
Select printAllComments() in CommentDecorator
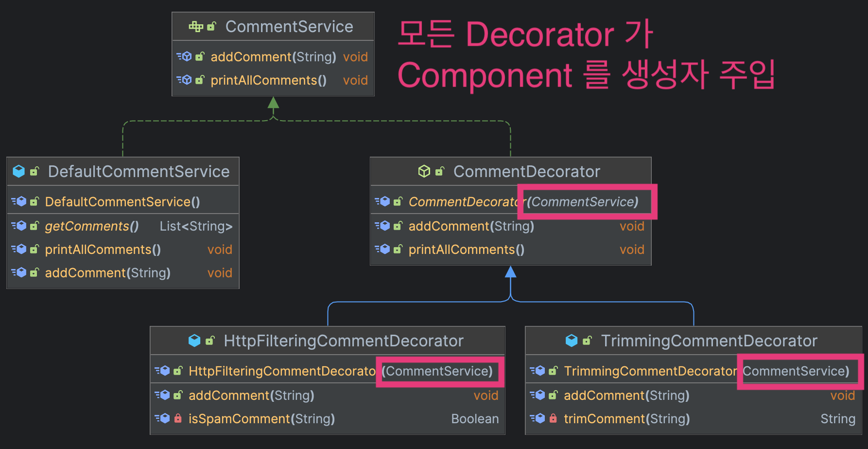[x=466, y=250]
